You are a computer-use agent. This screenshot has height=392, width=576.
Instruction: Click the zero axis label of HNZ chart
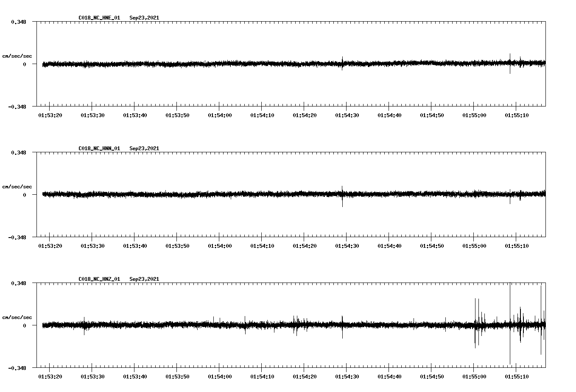click(25, 325)
